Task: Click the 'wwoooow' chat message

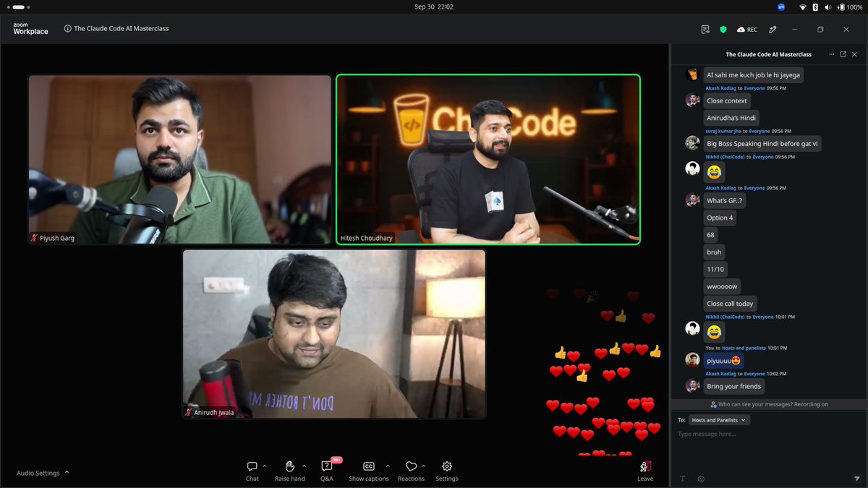Action: pyautogui.click(x=723, y=286)
